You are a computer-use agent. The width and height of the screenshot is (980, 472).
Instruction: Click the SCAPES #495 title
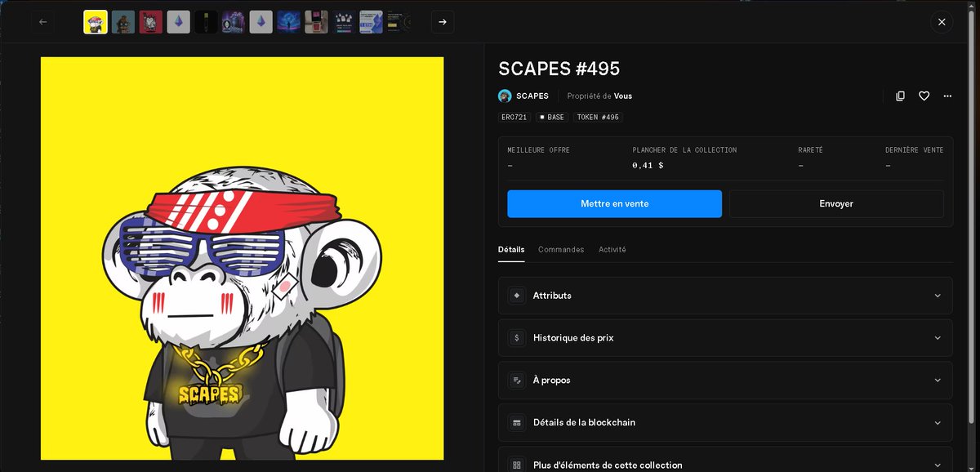click(x=559, y=69)
